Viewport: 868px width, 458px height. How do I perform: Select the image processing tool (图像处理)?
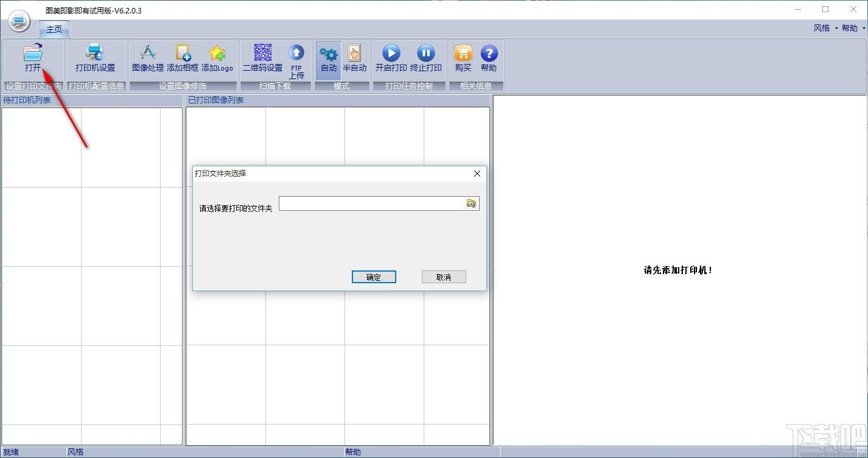click(x=148, y=54)
